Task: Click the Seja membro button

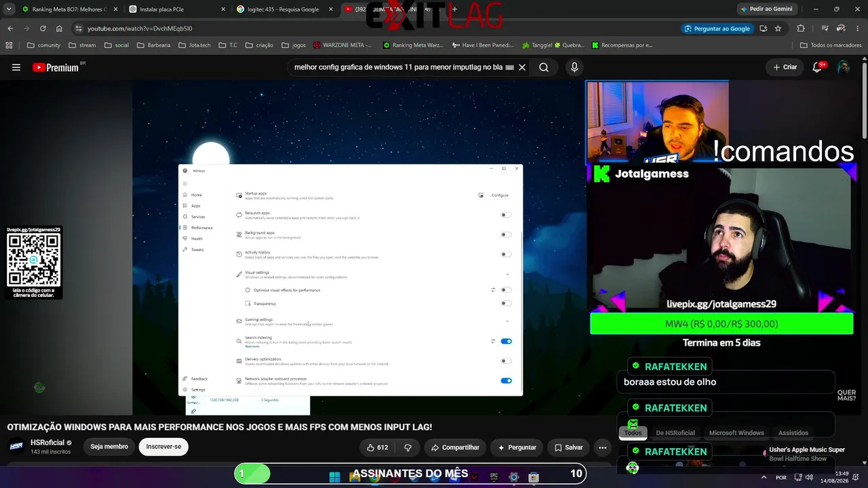Action: coord(109,447)
